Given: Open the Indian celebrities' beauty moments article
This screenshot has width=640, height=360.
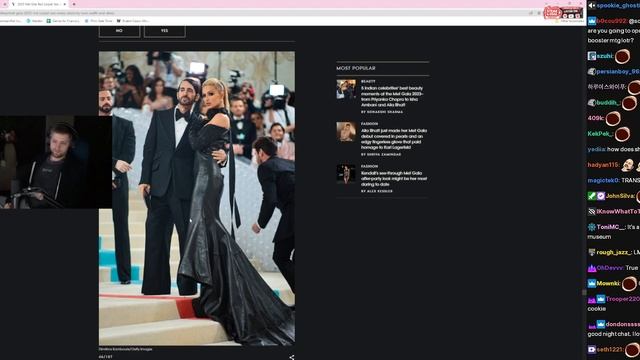Looking at the screenshot, I should 392,96.
